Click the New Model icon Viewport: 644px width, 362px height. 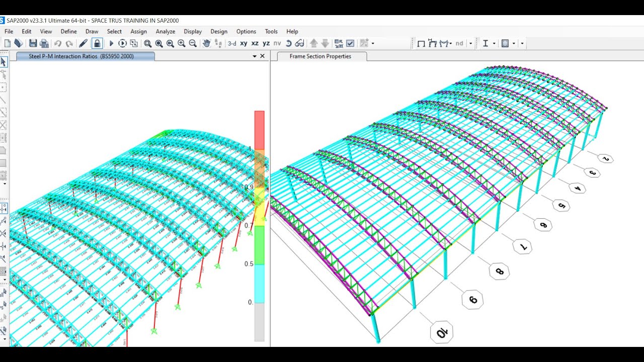pos(8,43)
